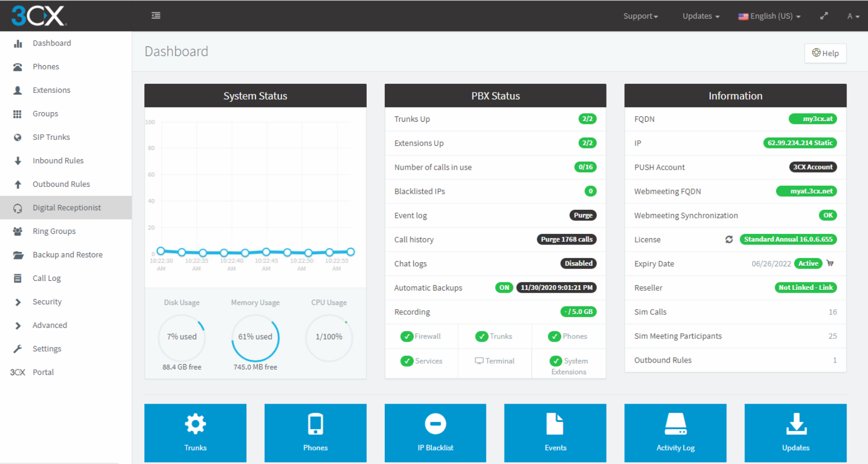The width and height of the screenshot is (868, 464).
Task: Open the Events document tile
Action: (x=555, y=432)
